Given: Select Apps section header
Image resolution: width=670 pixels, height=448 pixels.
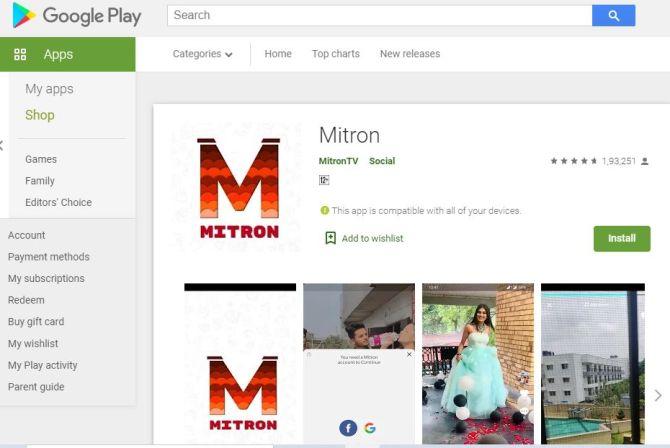Looking at the screenshot, I should [x=68, y=54].
